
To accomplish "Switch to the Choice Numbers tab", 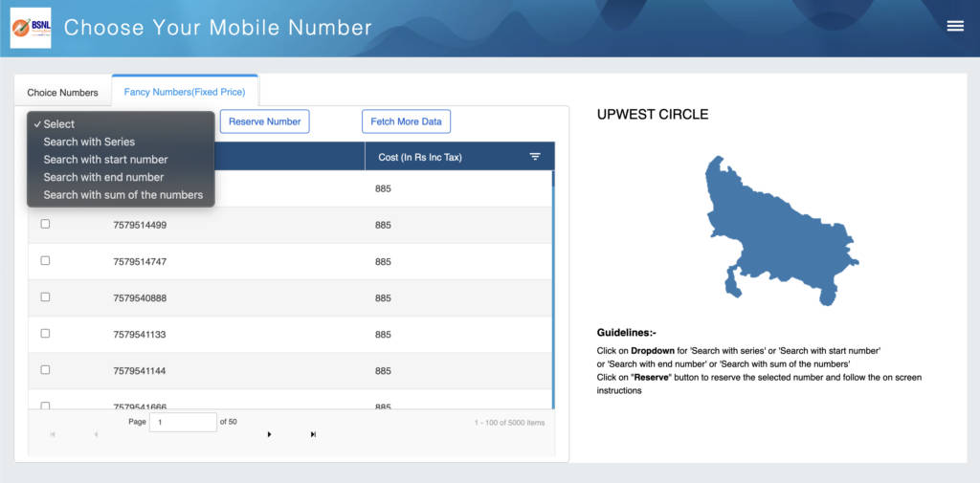I will click(62, 93).
